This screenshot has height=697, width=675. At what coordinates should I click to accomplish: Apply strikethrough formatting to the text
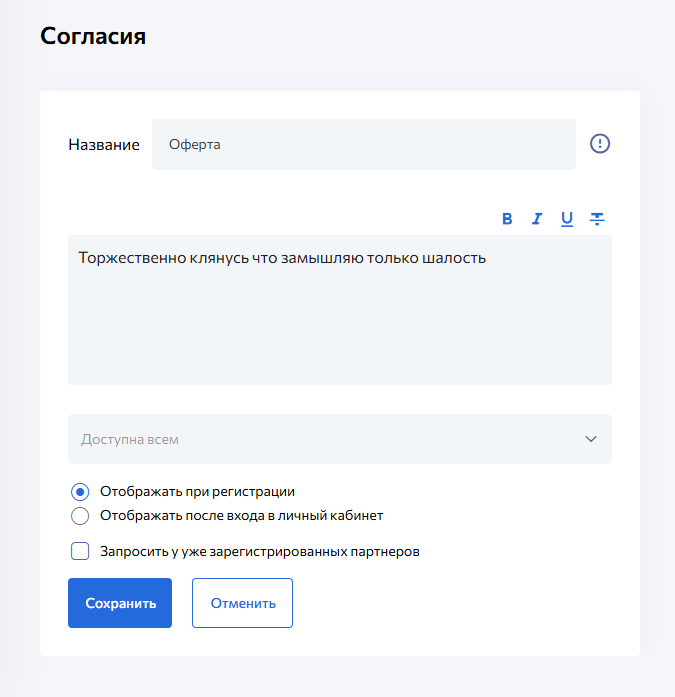(597, 219)
